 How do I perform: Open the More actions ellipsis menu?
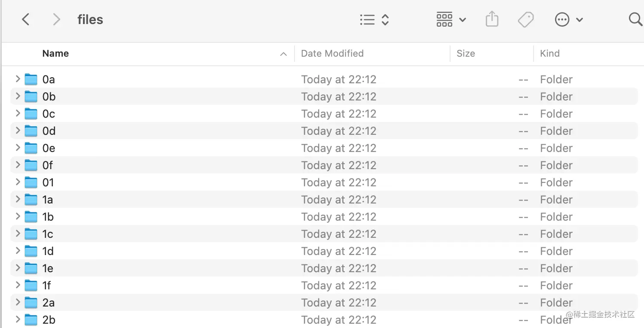pyautogui.click(x=568, y=19)
